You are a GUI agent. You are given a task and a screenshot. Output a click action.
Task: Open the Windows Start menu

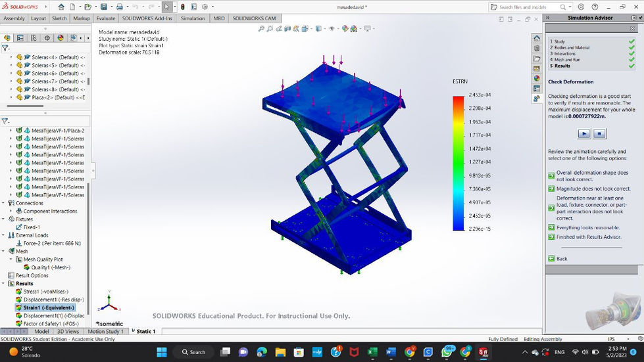[162, 351]
